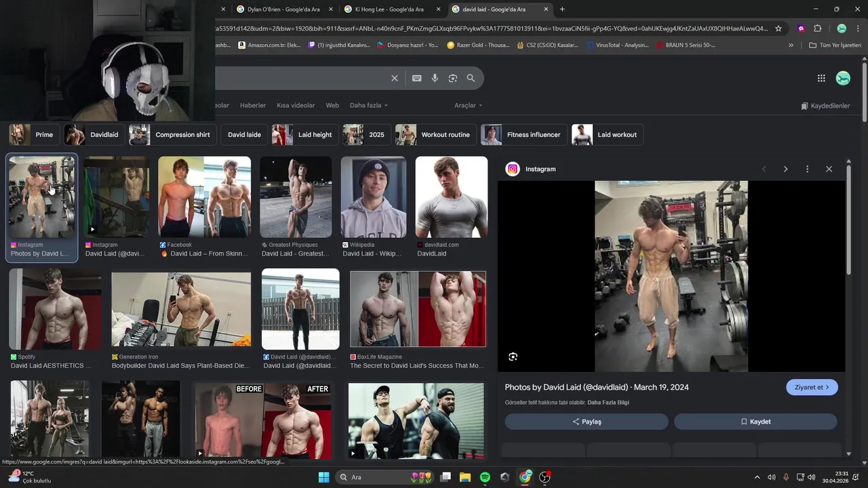Open the Tüm Yer İşaretleri folder

click(x=835, y=45)
